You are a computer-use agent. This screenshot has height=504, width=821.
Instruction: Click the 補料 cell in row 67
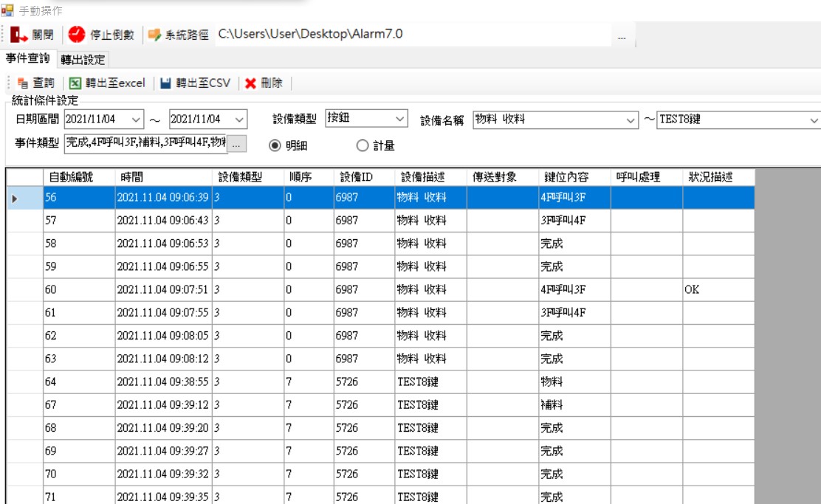[574, 405]
